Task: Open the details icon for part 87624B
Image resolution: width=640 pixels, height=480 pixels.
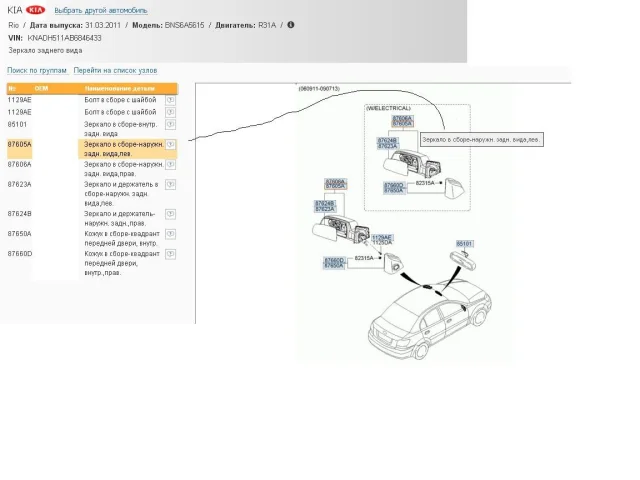Action: tap(170, 214)
